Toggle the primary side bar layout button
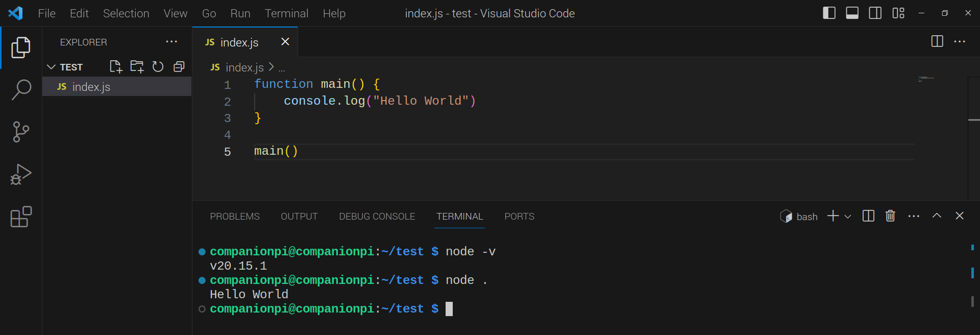The height and width of the screenshot is (335, 980). click(x=829, y=13)
